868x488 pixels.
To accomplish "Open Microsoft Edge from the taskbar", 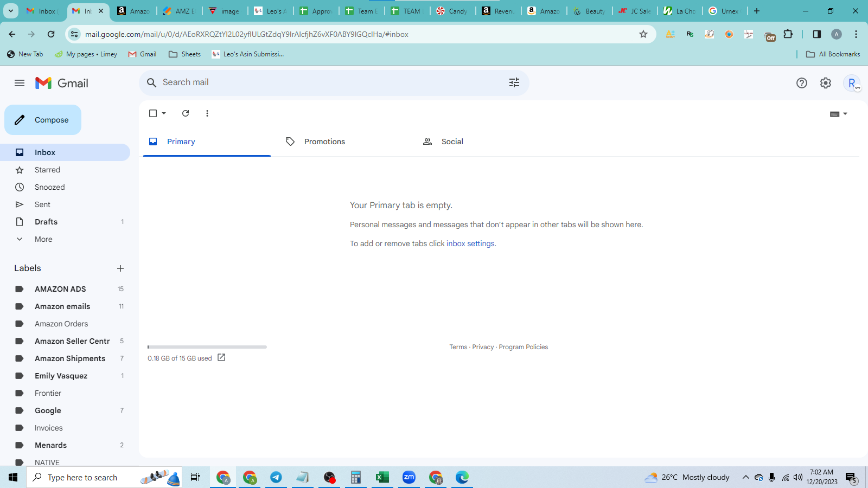I will (462, 477).
